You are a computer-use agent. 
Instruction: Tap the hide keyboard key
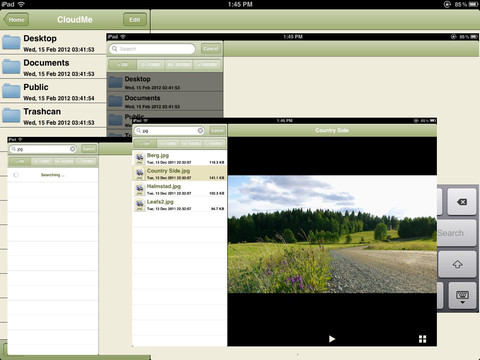tap(462, 296)
